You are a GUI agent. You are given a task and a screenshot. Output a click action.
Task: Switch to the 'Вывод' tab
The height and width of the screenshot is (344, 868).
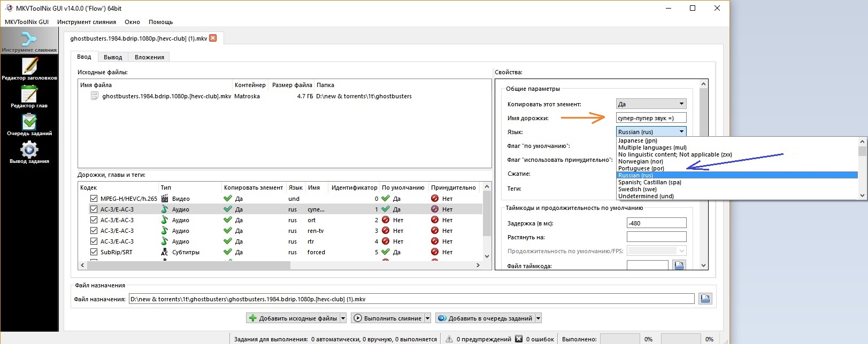113,57
